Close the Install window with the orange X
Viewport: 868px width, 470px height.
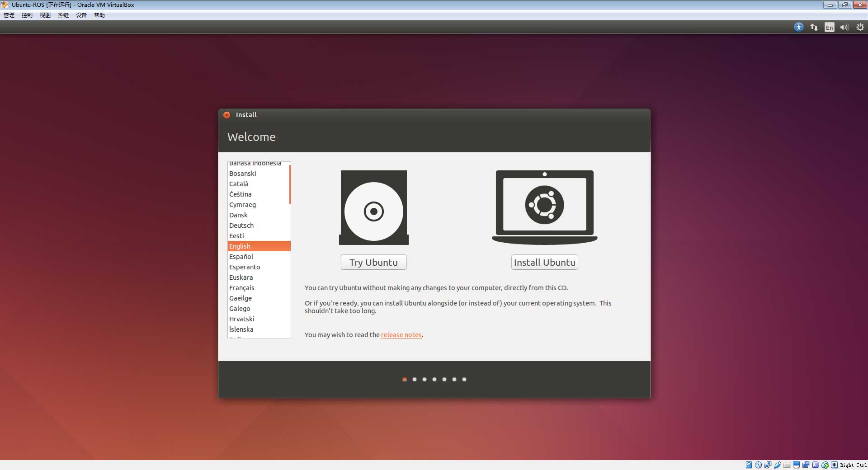(227, 115)
